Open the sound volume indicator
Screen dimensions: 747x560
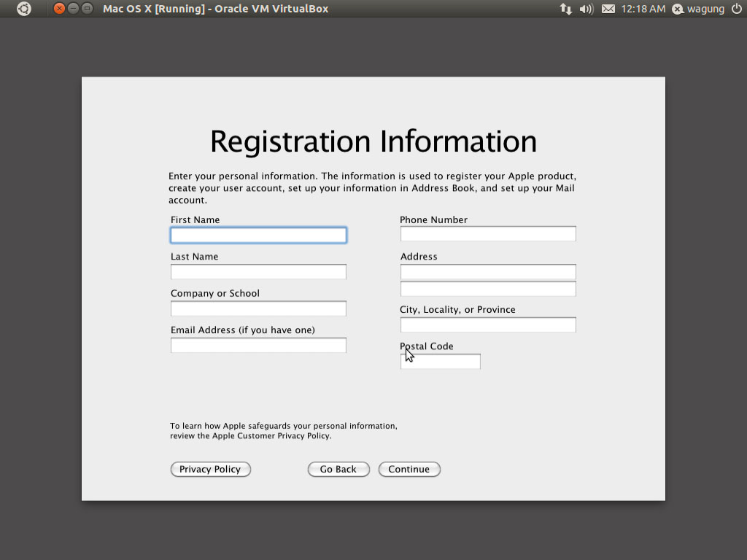(587, 9)
